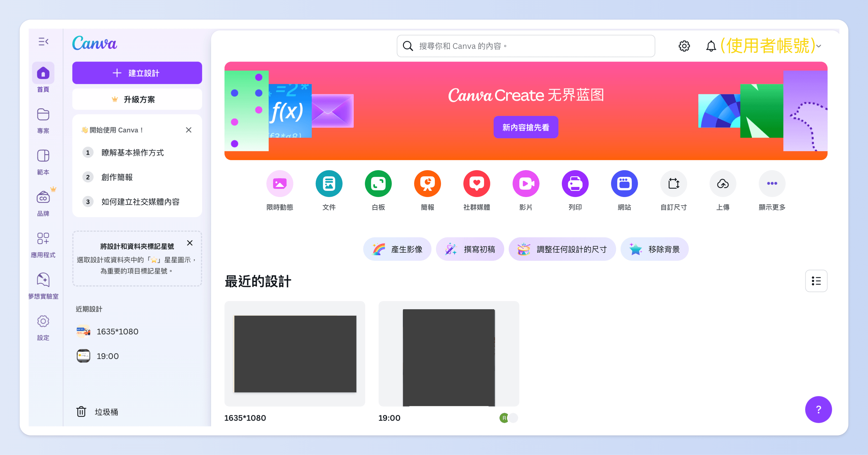Viewport: 868px width, 455px height.
Task: Create a 白板 whiteboard design
Action: [378, 191]
